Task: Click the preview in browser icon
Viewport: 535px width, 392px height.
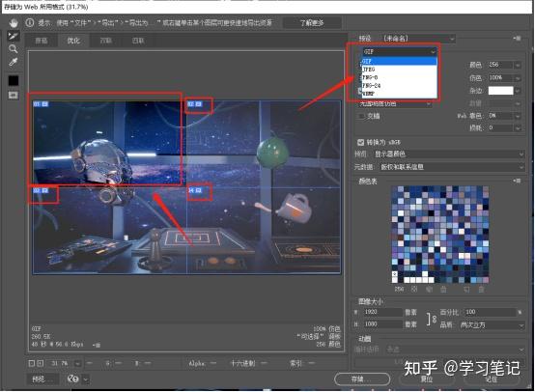Action: [x=72, y=378]
